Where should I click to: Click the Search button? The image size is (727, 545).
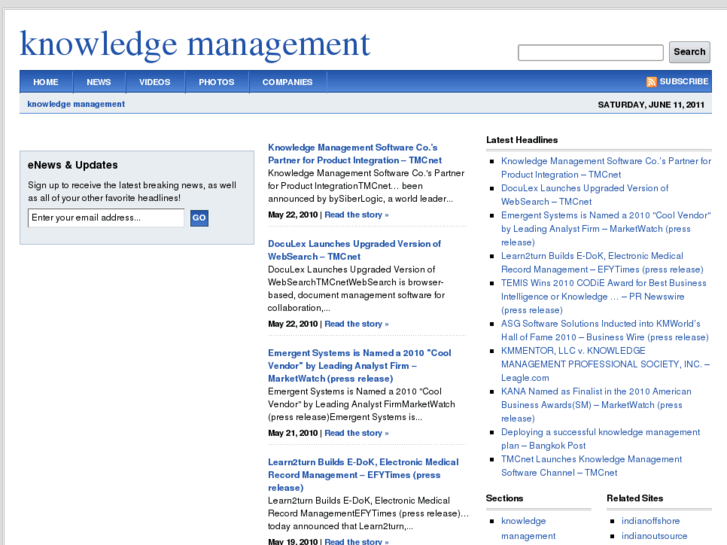[689, 52]
